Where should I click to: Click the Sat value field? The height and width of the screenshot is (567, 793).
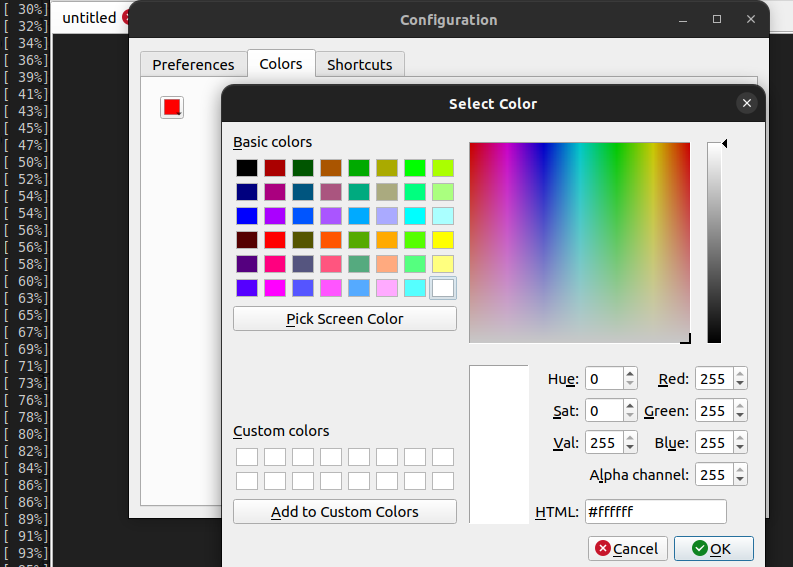point(604,411)
